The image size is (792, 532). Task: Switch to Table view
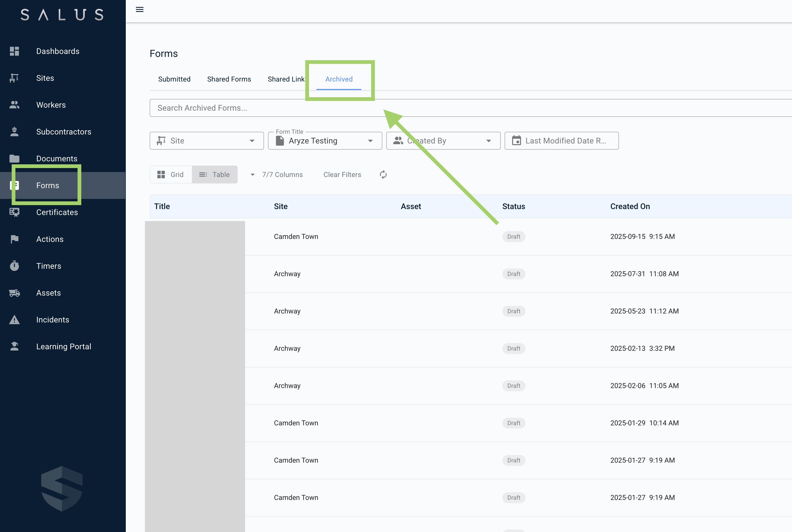click(x=214, y=175)
